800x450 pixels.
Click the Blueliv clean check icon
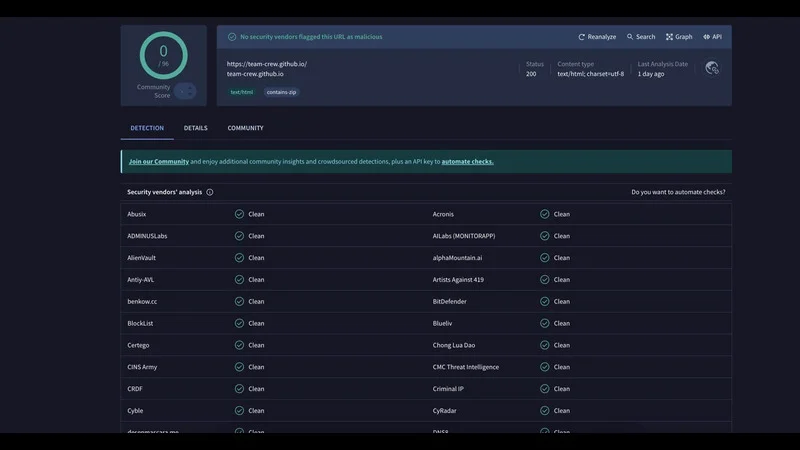click(x=545, y=323)
